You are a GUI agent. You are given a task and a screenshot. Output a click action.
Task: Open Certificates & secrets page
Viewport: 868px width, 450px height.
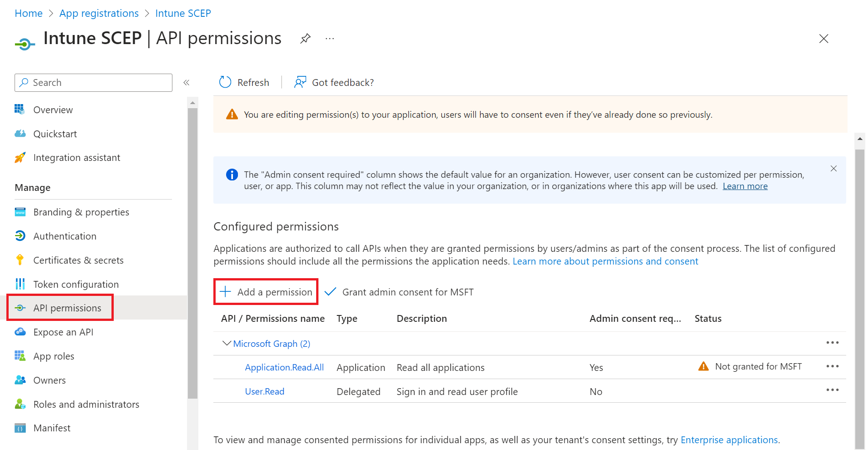coord(78,260)
